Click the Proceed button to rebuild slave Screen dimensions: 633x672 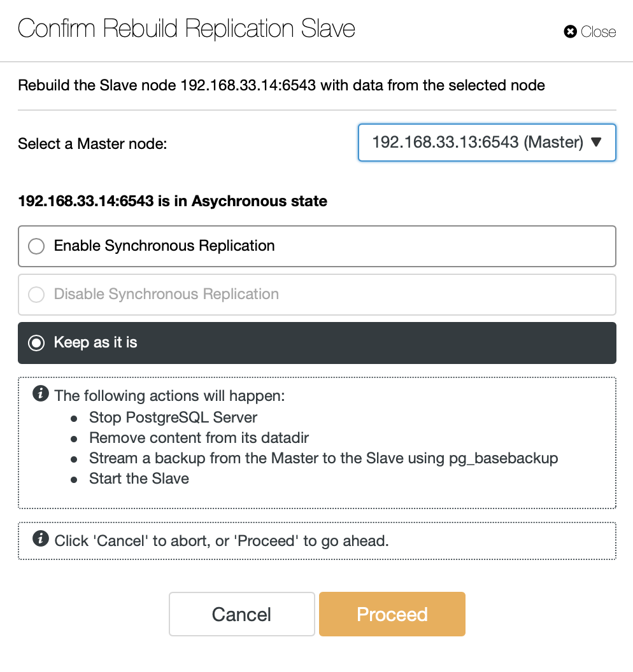392,614
